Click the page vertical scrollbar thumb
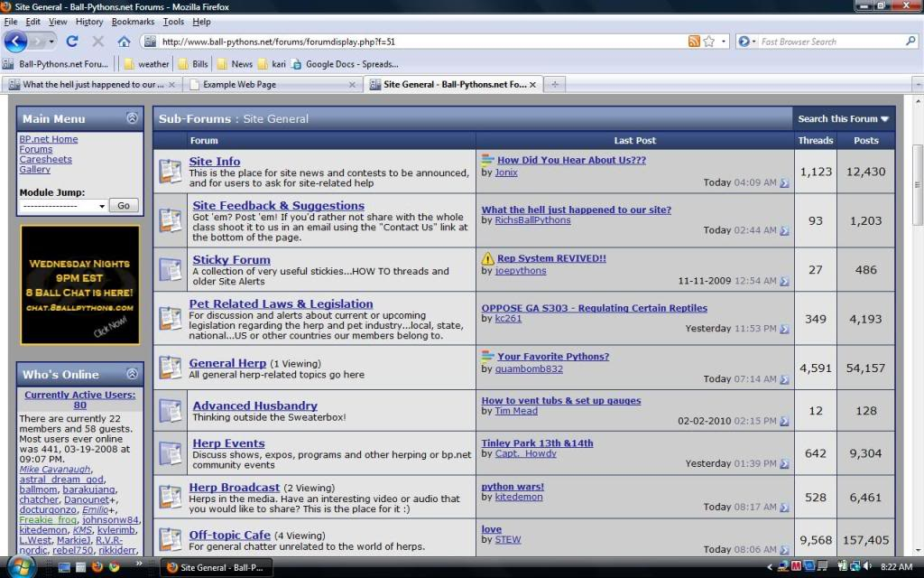The width and height of the screenshot is (924, 578). (x=918, y=184)
